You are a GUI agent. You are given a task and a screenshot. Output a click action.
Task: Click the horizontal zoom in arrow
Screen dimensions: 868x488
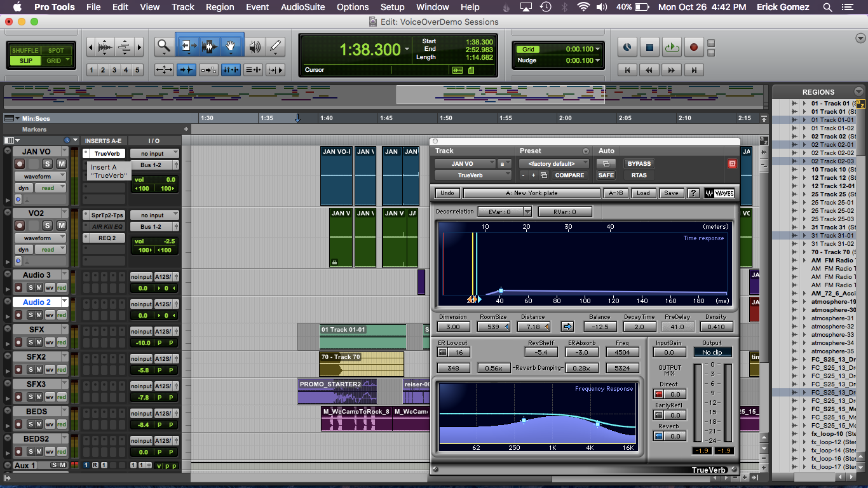coord(139,47)
